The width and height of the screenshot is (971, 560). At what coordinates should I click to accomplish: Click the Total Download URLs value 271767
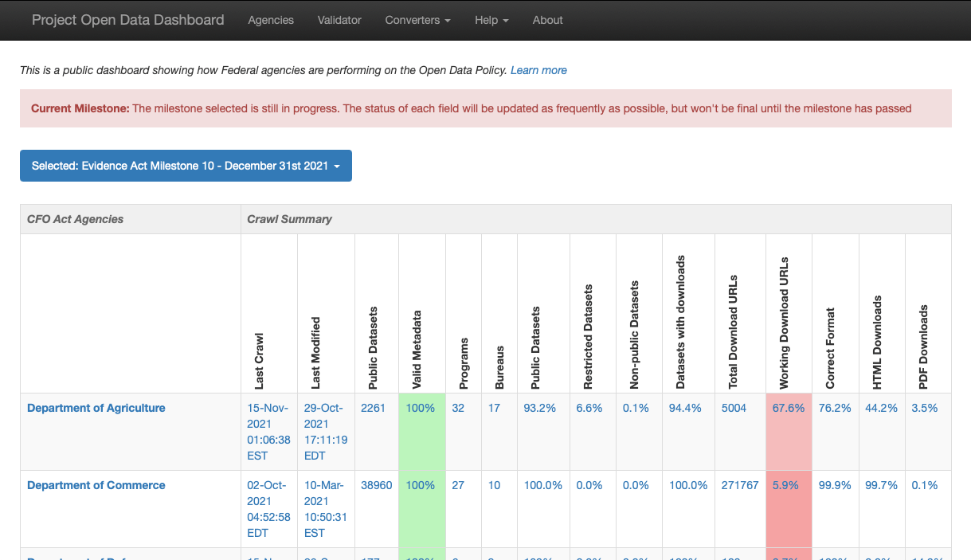pyautogui.click(x=740, y=484)
